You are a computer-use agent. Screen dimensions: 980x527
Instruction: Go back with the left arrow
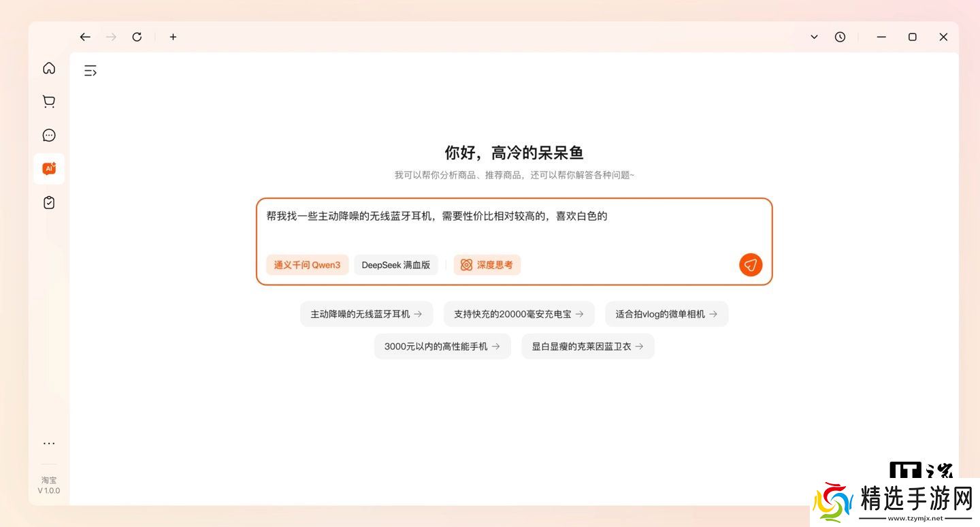85,37
